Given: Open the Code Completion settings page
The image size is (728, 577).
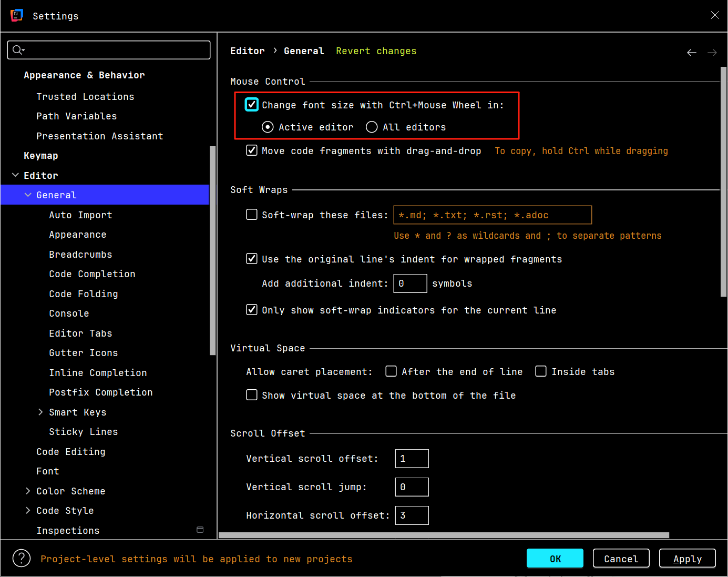Looking at the screenshot, I should [x=92, y=274].
